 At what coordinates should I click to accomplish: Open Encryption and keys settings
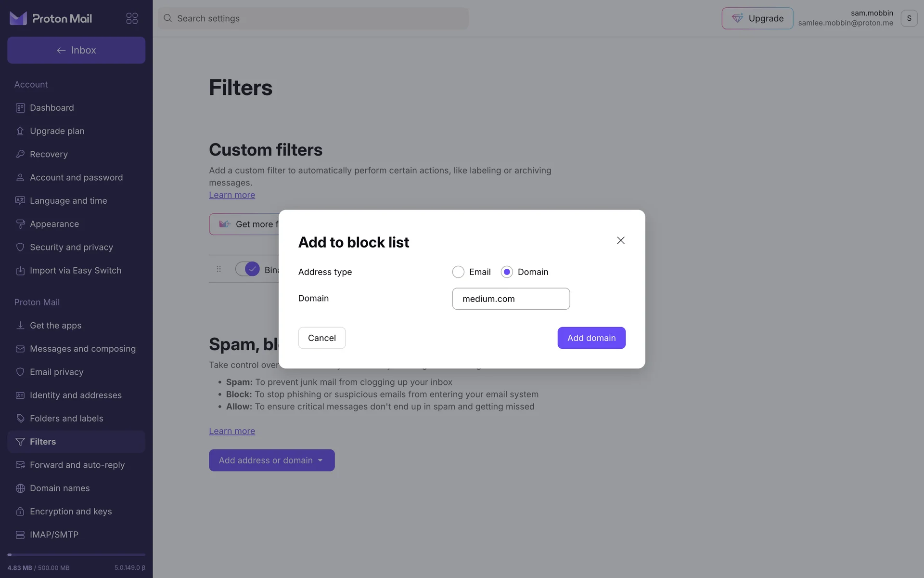point(71,512)
